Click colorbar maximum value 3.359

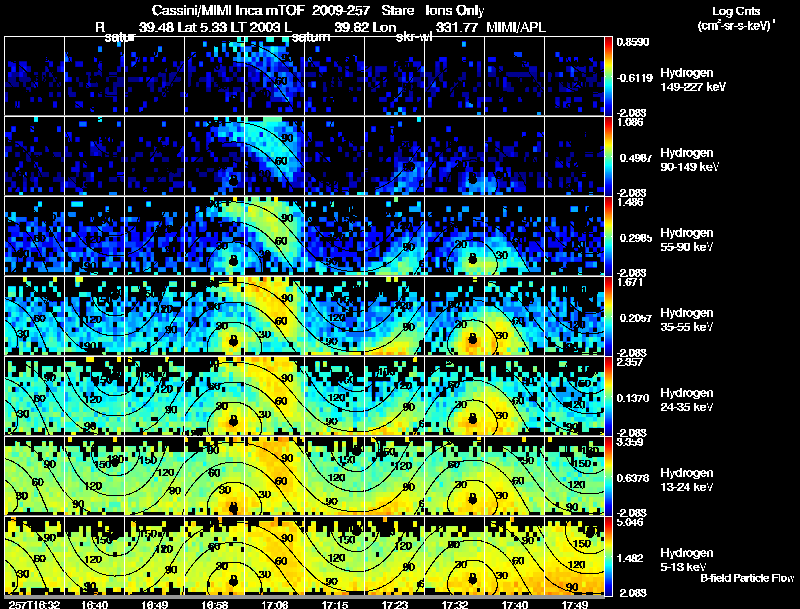click(x=631, y=442)
